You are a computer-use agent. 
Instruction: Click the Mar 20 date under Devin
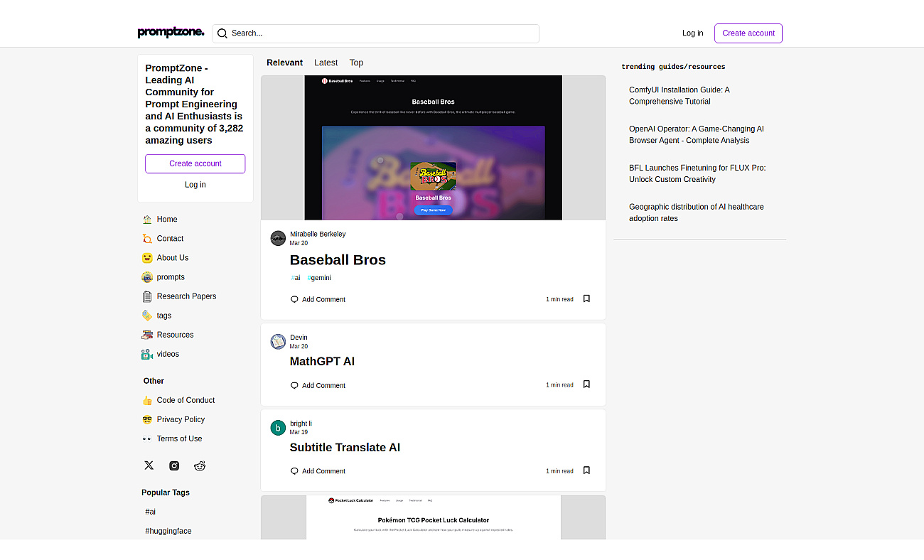pyautogui.click(x=299, y=347)
